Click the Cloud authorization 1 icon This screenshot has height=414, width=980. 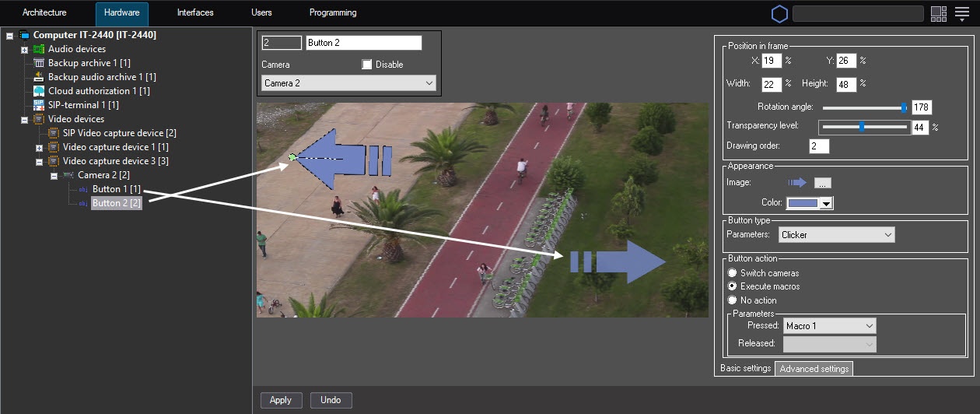coord(39,91)
